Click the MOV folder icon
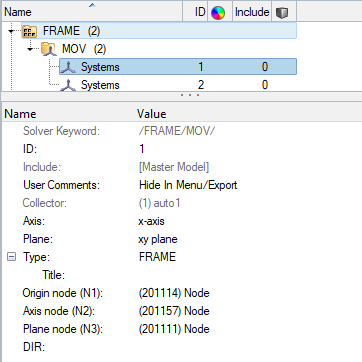This screenshot has width=362, height=362. (x=49, y=50)
